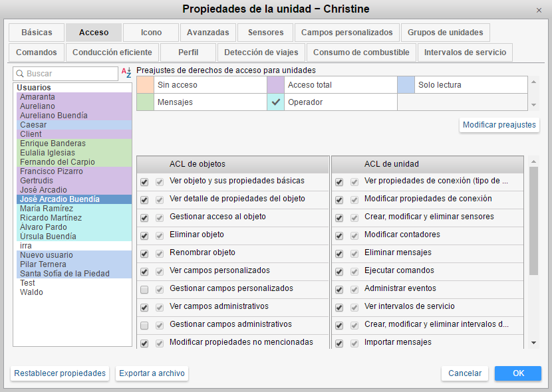Disable 'Ejecutar comandos' unit permission
552x392 pixels.
339,271
